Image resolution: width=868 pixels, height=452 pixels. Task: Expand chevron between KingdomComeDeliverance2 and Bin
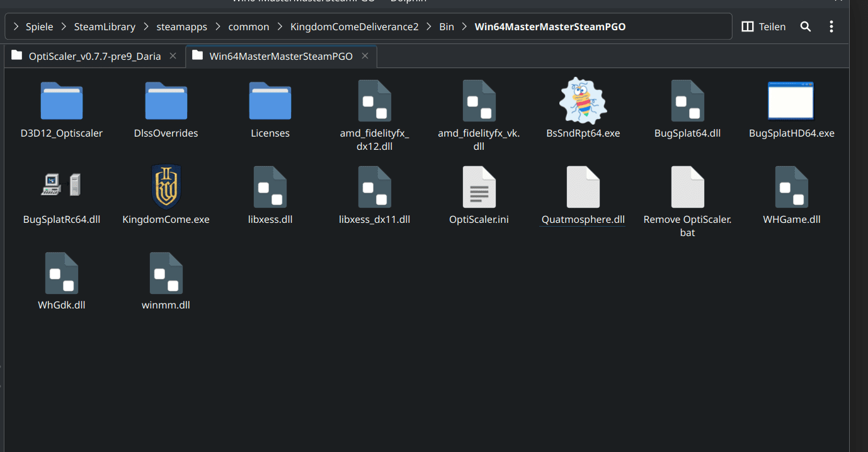[429, 26]
